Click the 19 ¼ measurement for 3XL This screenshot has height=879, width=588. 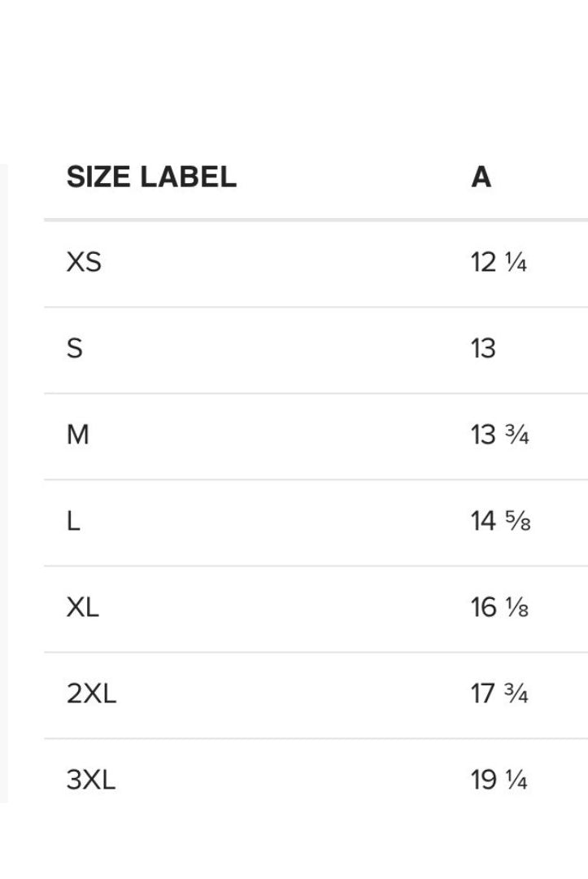tap(499, 780)
